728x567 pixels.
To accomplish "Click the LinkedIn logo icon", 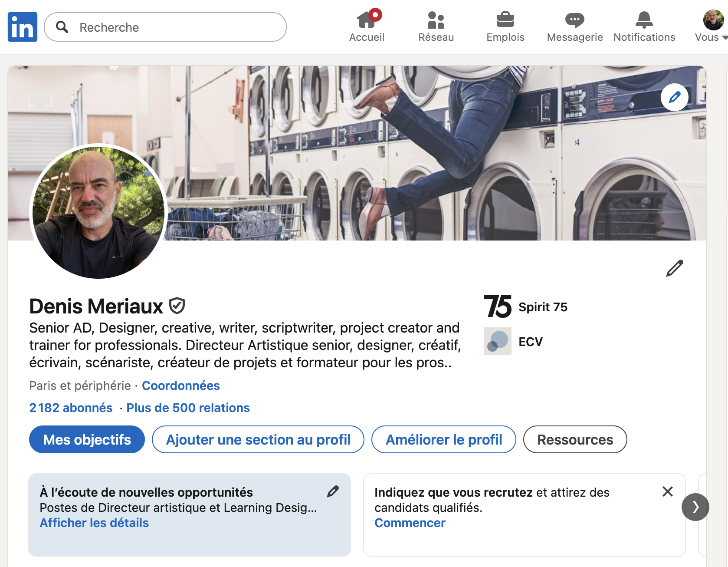I will (23, 27).
